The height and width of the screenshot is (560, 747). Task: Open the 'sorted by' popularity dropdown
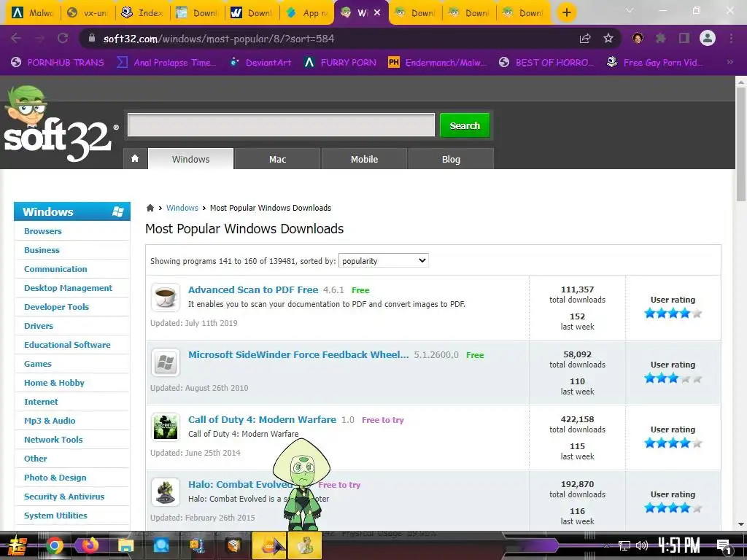click(384, 260)
